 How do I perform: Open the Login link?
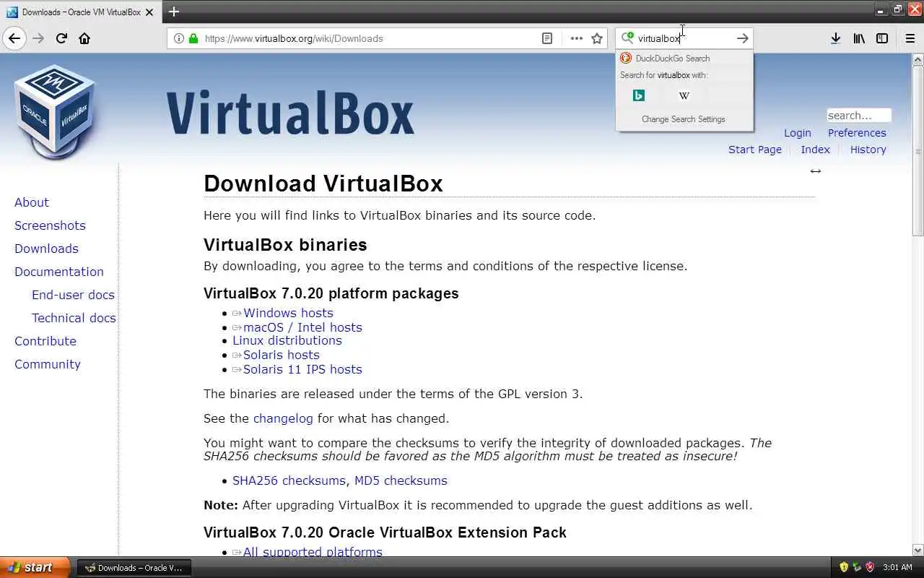[798, 133]
